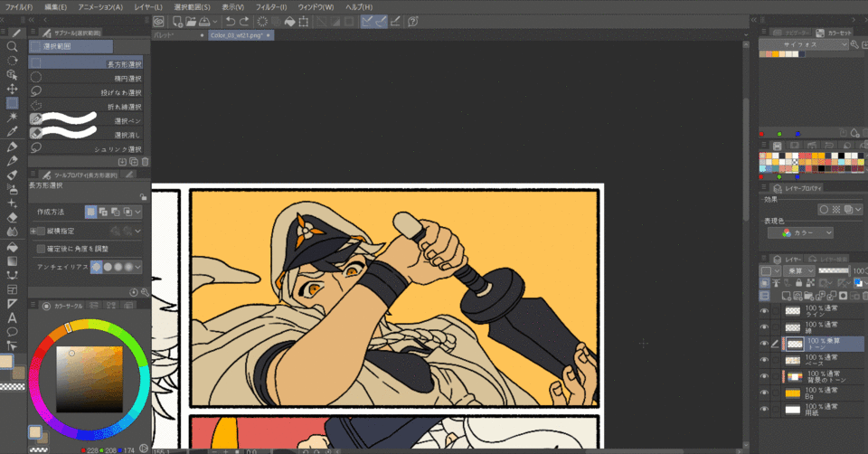Choose 投げなわ選択 sub tool
The width and height of the screenshot is (868, 454).
86,92
